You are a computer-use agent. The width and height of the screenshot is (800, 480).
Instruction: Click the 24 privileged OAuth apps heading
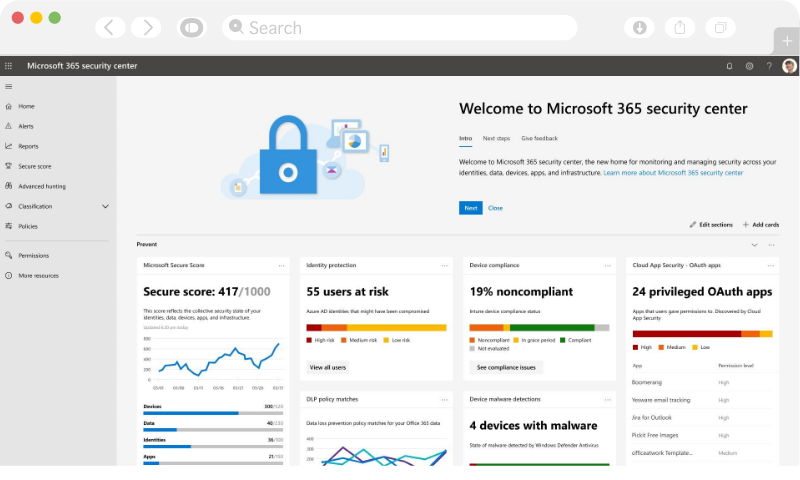[702, 292]
